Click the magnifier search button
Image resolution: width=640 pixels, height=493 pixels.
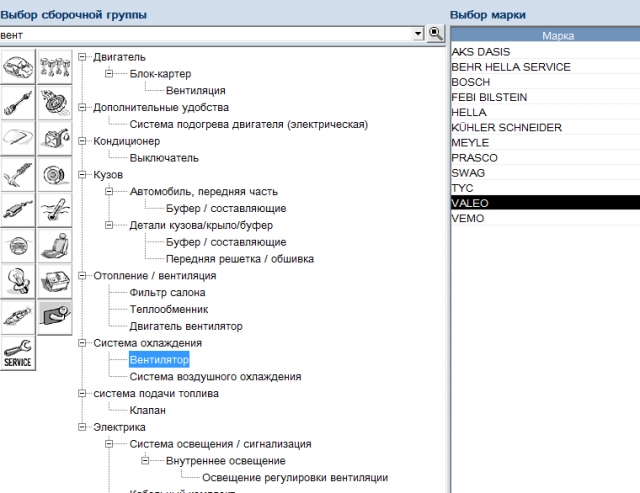[x=436, y=34]
